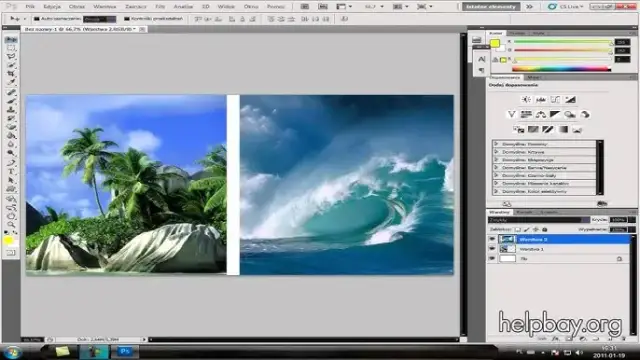Screen dimensions: 640x360
Task: Add a Hue/Saturation adjustment
Action: [x=526, y=114]
